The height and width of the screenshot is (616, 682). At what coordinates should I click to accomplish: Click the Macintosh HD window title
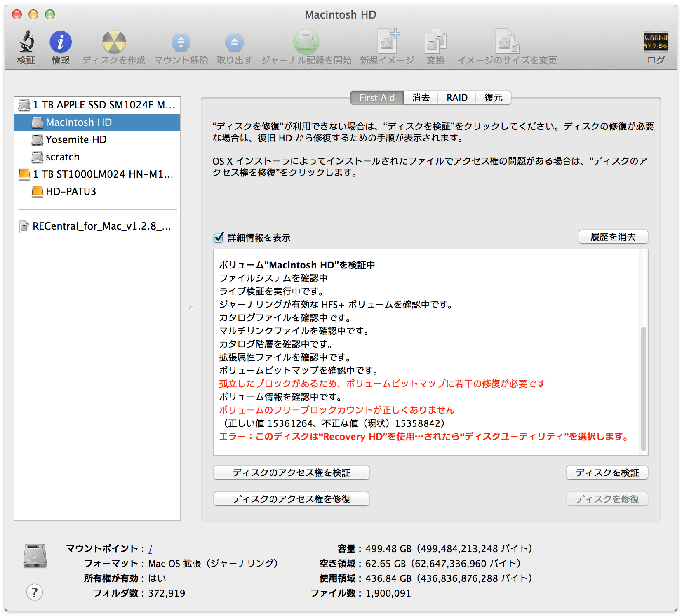click(x=341, y=15)
